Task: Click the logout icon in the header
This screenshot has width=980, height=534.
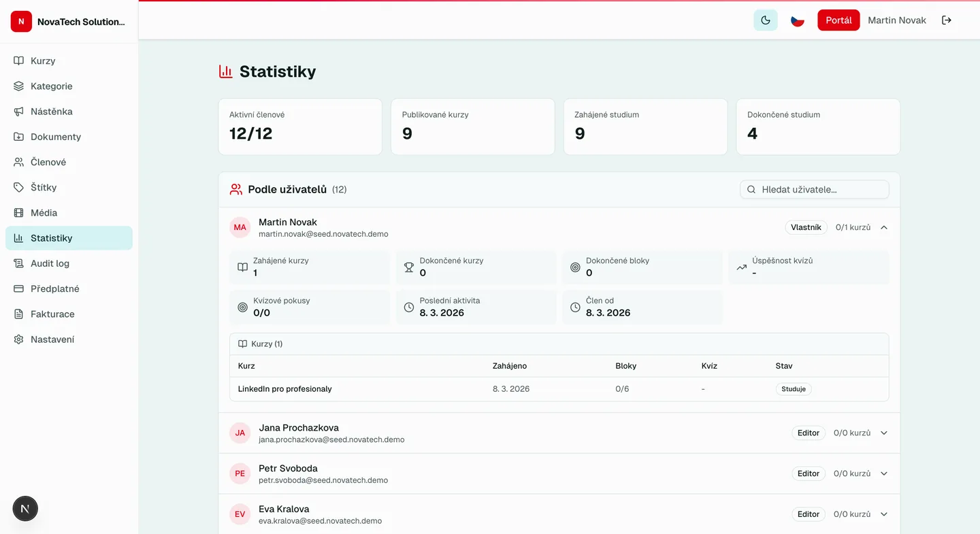Action: pyautogui.click(x=947, y=20)
